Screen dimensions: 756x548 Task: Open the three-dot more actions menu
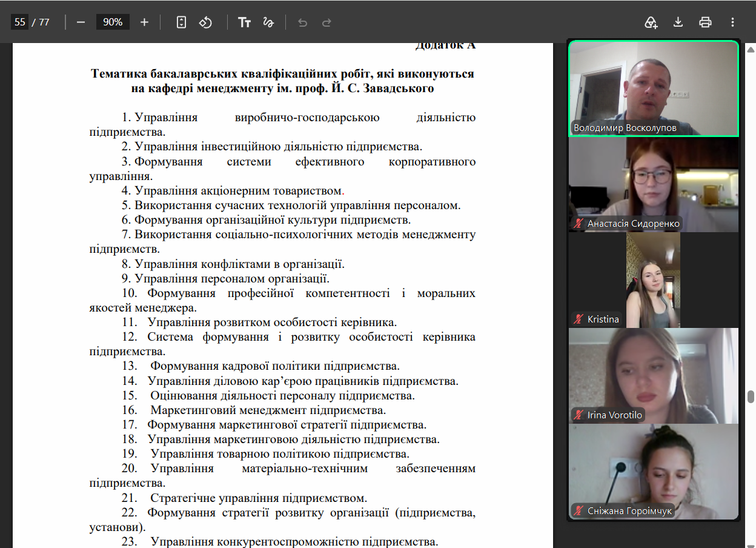point(732,22)
